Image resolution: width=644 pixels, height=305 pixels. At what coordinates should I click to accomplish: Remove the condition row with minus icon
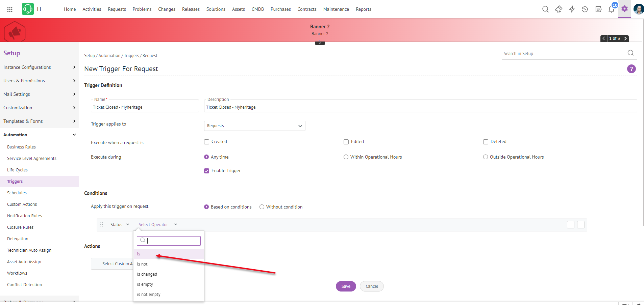571,225
